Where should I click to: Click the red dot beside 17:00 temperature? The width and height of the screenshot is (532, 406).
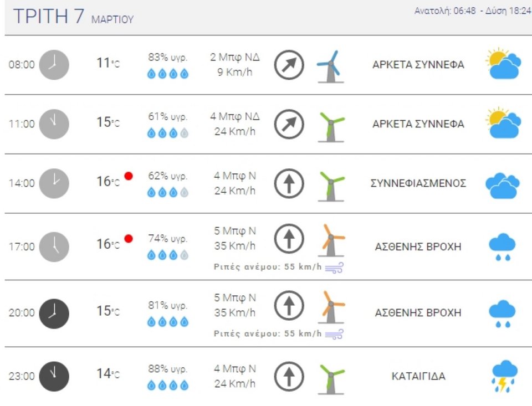pos(129,239)
